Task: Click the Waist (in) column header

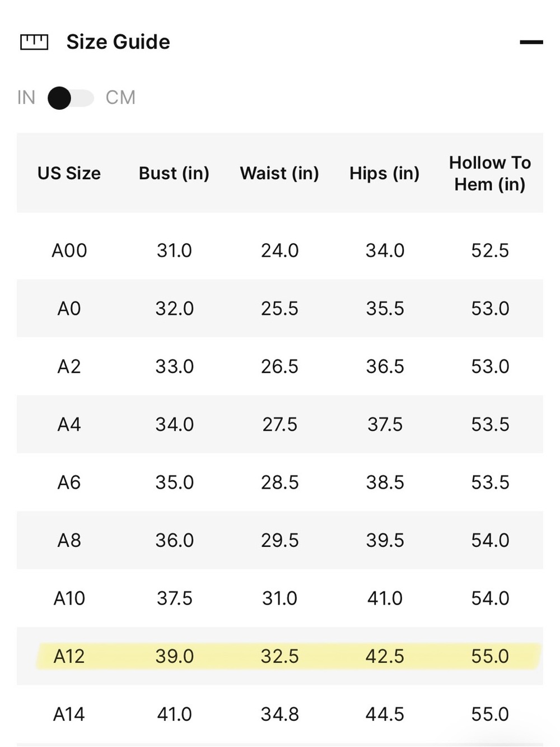Action: (x=279, y=173)
